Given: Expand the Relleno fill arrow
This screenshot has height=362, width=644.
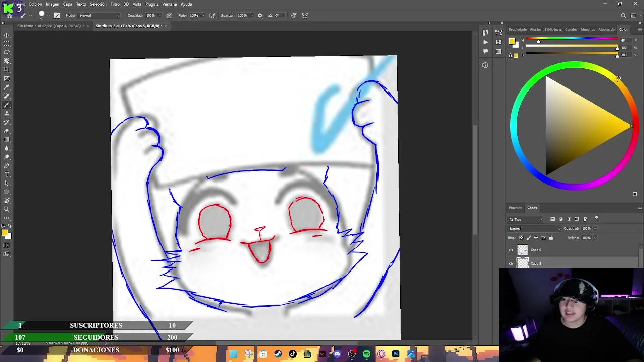Looking at the screenshot, I should tap(595, 238).
